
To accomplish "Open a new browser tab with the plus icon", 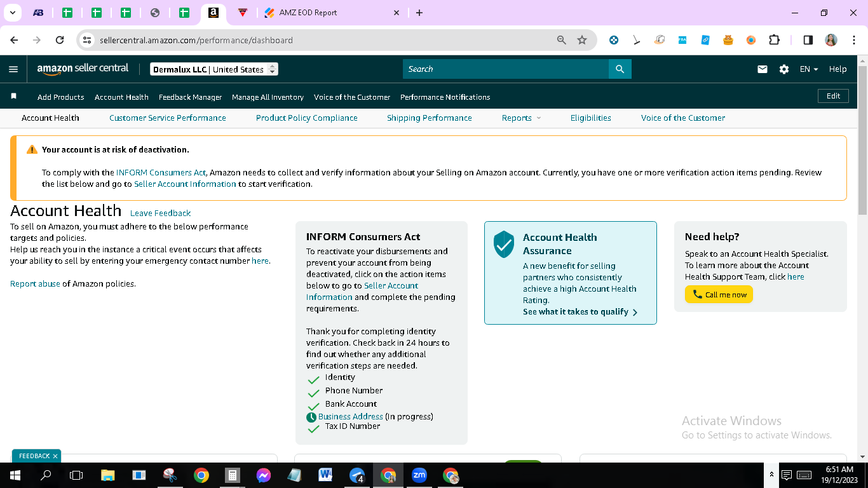I will point(419,13).
